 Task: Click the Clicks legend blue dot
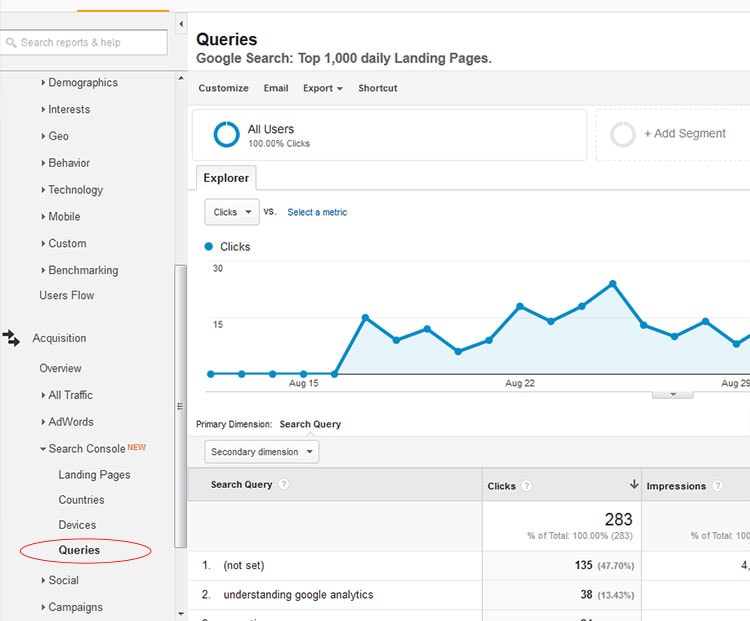pyautogui.click(x=209, y=246)
